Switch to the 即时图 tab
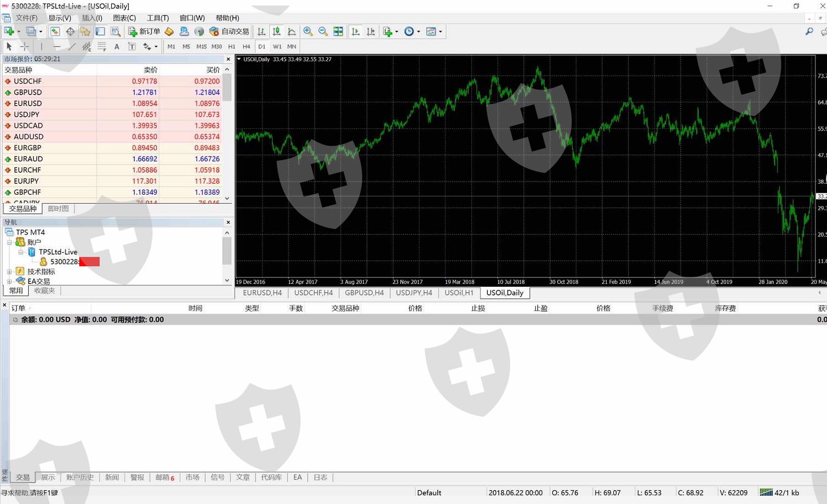Viewport: 827px width, 504px height. tap(58, 209)
